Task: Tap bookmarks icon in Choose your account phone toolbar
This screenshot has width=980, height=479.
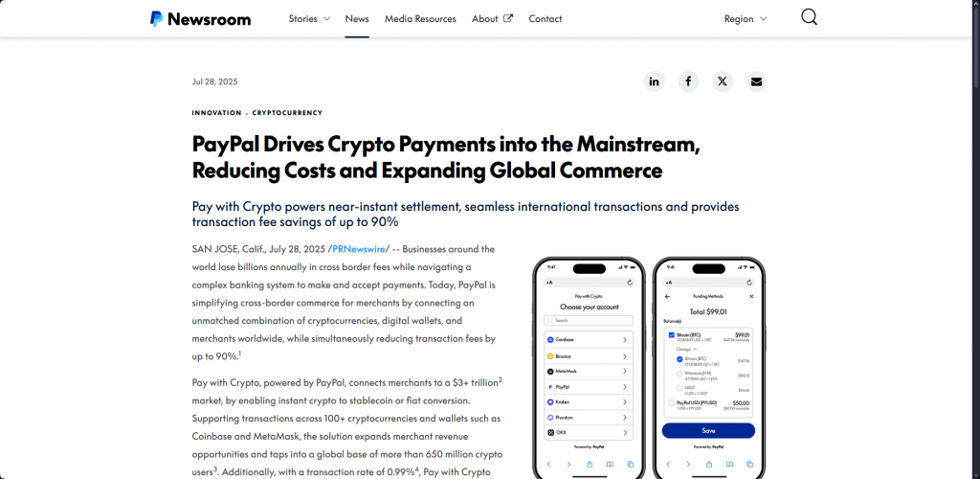Action: 610,464
